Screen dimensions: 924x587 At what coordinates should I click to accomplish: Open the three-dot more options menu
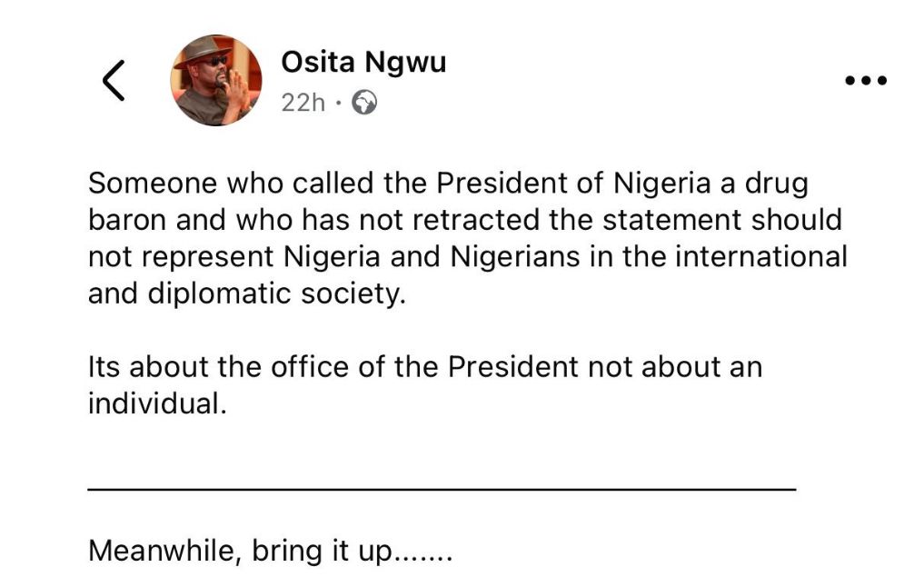coord(865,80)
